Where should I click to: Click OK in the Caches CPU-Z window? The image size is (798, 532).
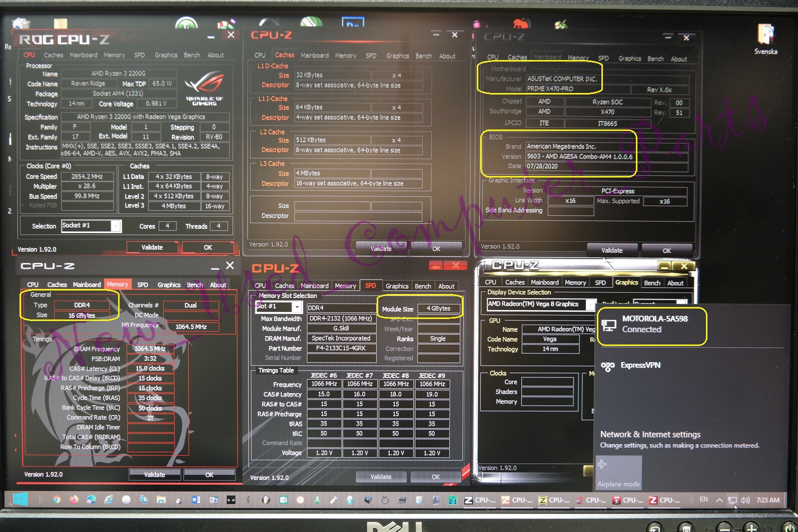(x=436, y=248)
